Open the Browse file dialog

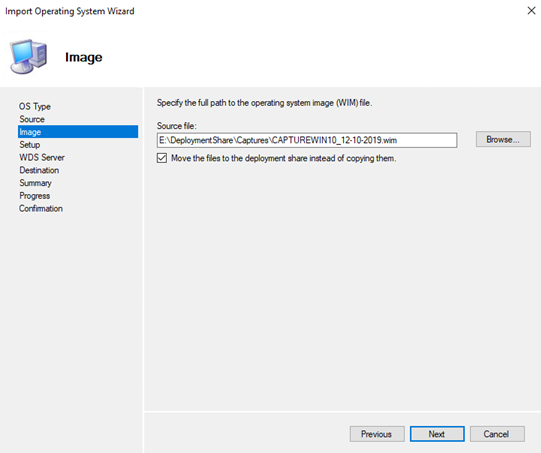tap(503, 139)
